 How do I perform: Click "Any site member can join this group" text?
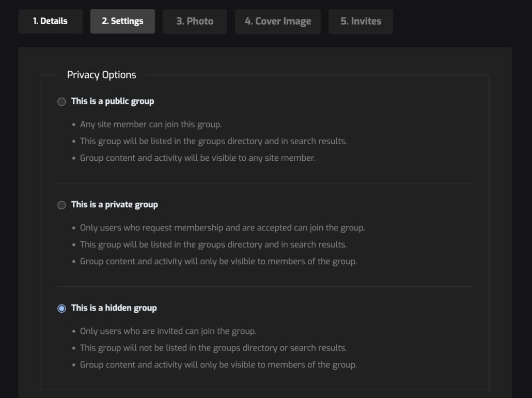(151, 125)
